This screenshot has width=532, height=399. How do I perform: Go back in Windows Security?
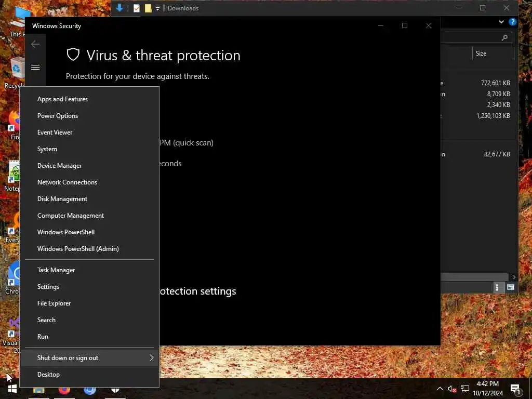click(x=35, y=44)
